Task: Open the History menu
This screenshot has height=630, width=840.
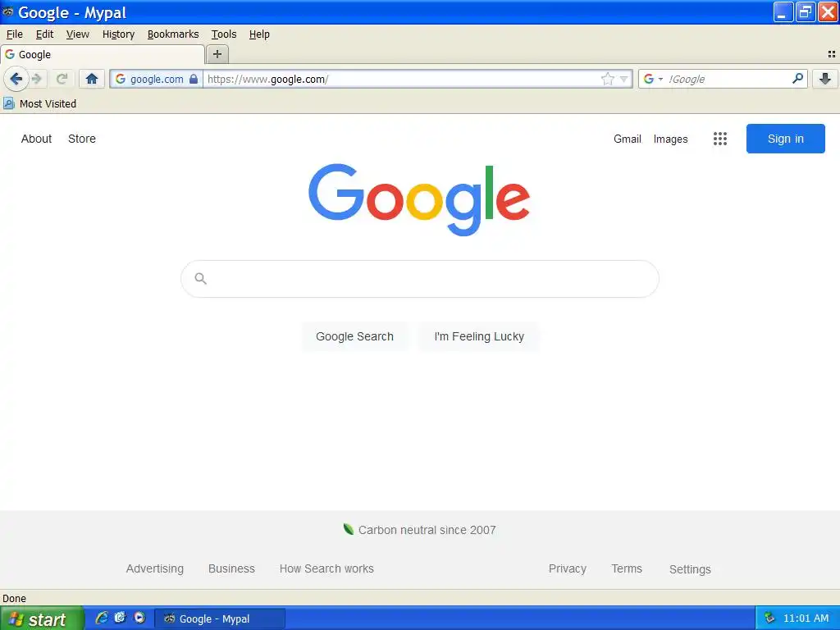Action: (118, 34)
